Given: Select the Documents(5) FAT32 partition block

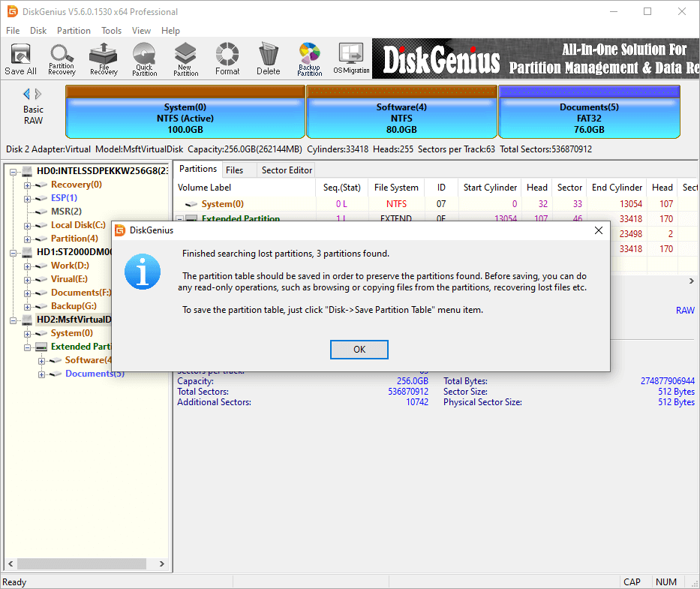Looking at the screenshot, I should [x=589, y=112].
